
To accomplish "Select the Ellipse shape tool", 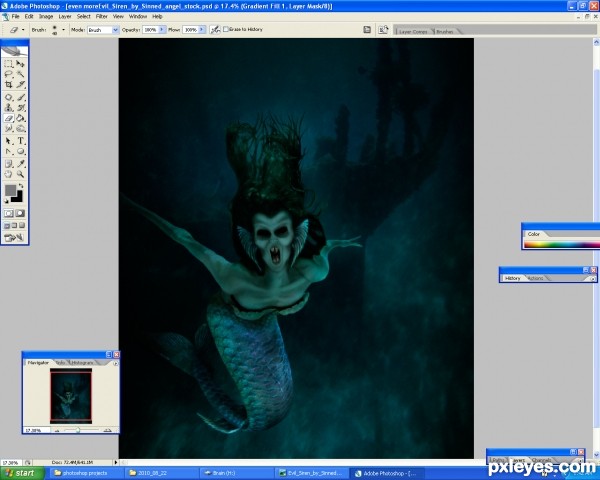I will [20, 151].
